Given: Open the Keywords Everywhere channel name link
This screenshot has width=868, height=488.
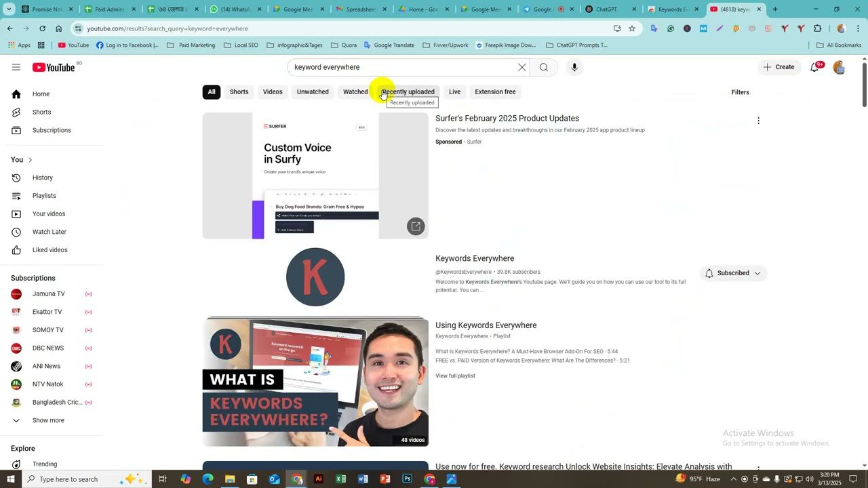Looking at the screenshot, I should tap(475, 258).
